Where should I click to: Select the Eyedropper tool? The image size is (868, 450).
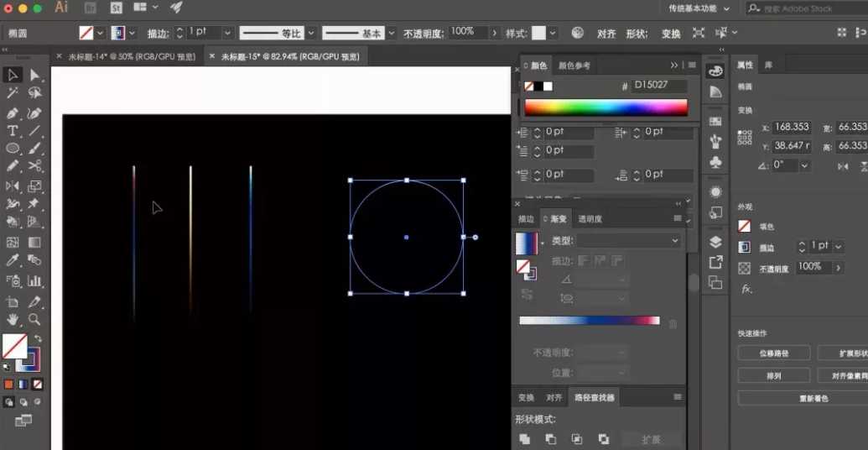pyautogui.click(x=13, y=260)
